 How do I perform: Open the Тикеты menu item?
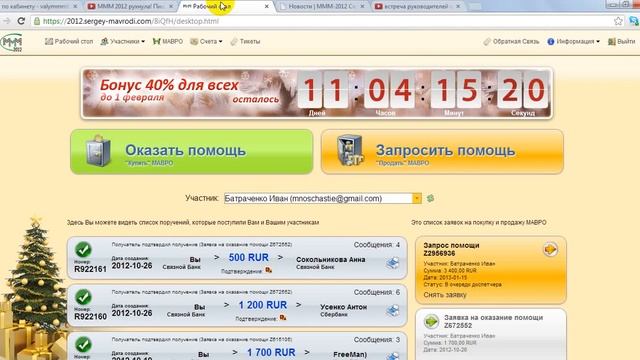point(245,41)
